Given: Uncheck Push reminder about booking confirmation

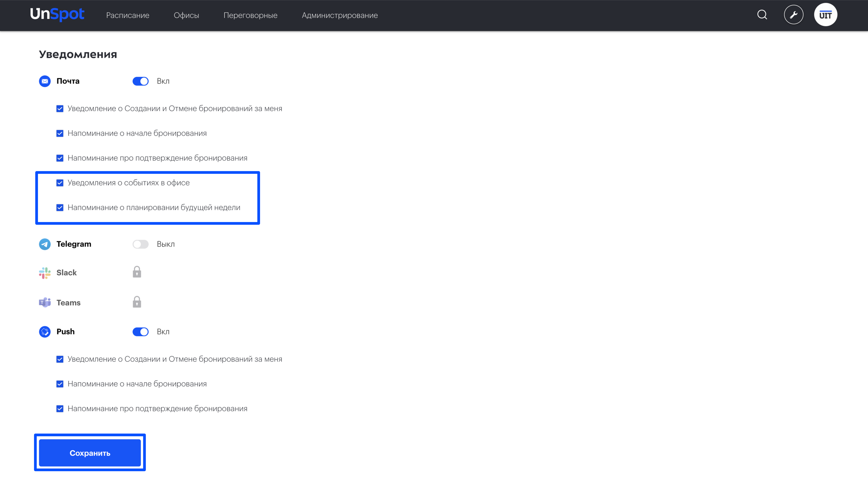Looking at the screenshot, I should click(60, 409).
